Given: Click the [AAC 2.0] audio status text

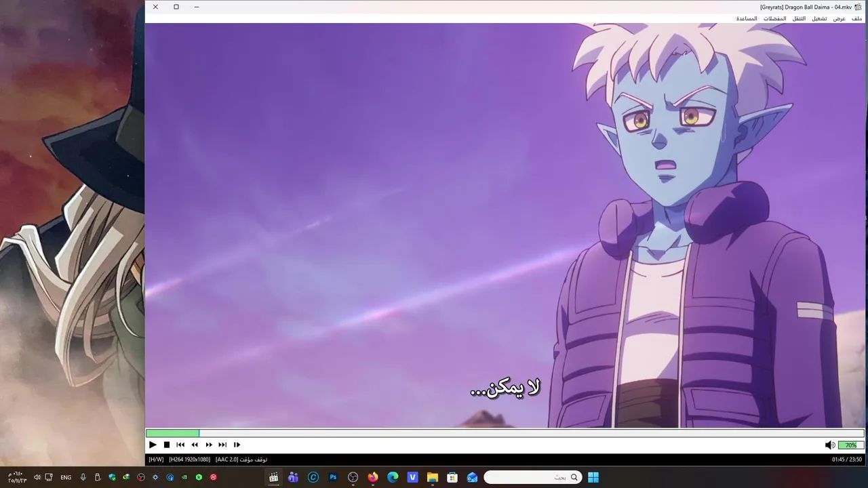Looking at the screenshot, I should pos(227,460).
